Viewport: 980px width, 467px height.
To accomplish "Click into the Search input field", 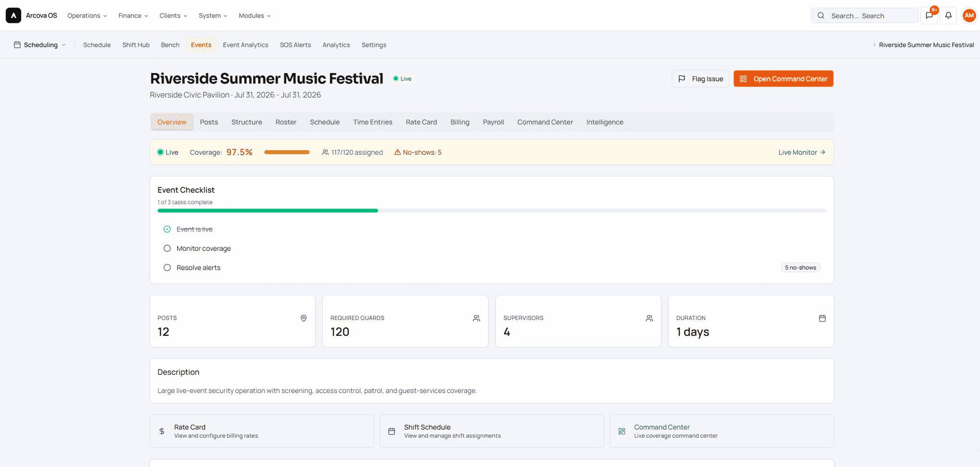I will (864, 15).
